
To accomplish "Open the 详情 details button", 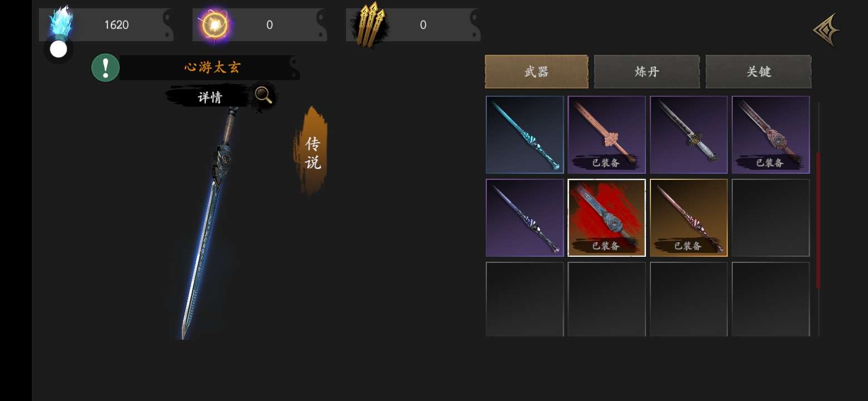I will pos(210,97).
